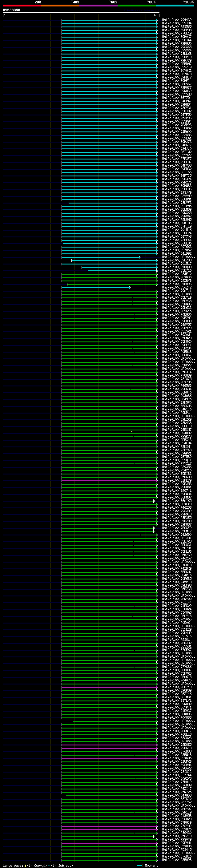Click hit label UniRef100_Q2WFK8
This screenshot has width=197, height=868.
point(177,761)
